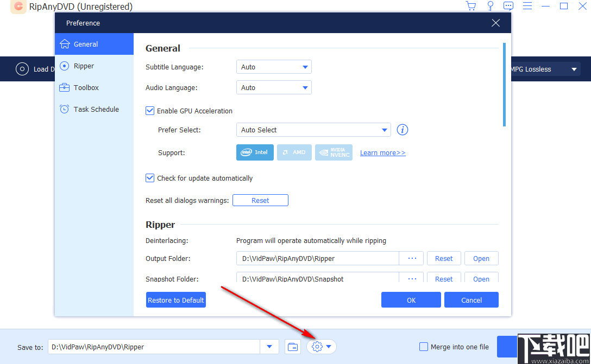Click the Toolbox briefcase icon

pyautogui.click(x=65, y=87)
